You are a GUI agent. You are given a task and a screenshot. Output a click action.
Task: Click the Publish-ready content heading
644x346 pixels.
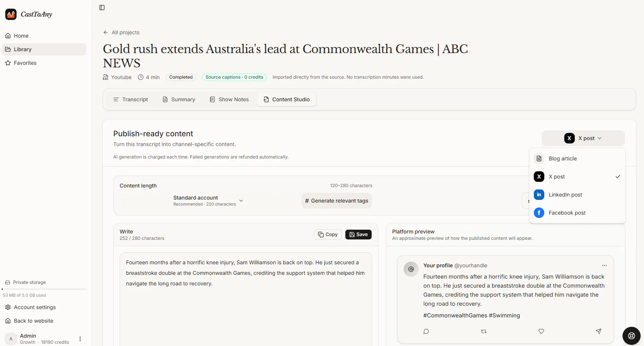[x=153, y=134]
